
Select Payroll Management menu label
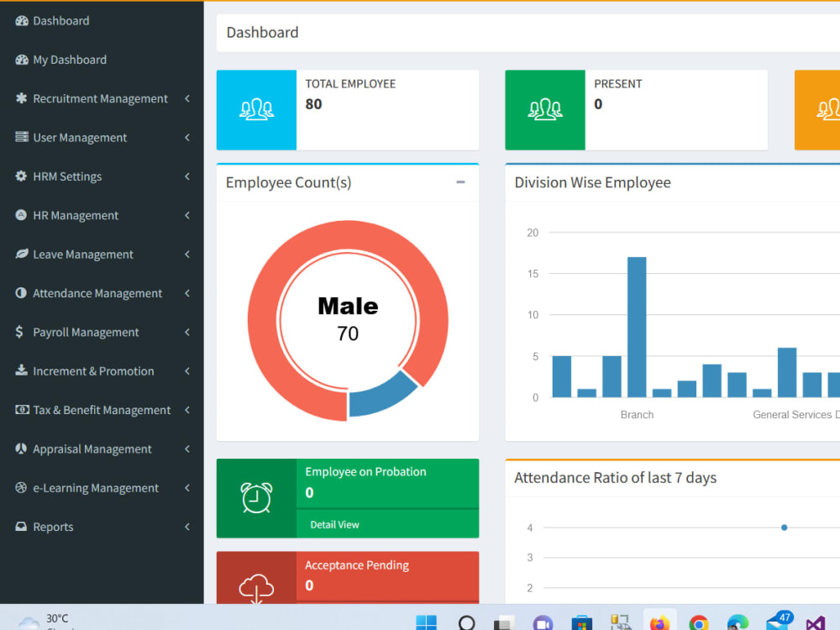tap(86, 332)
